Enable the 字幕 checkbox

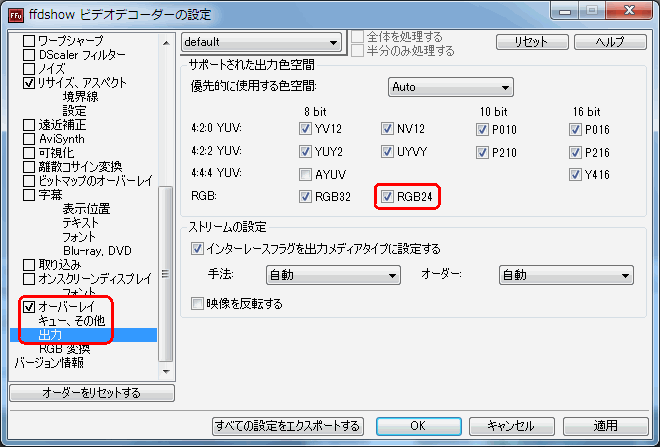(x=29, y=195)
